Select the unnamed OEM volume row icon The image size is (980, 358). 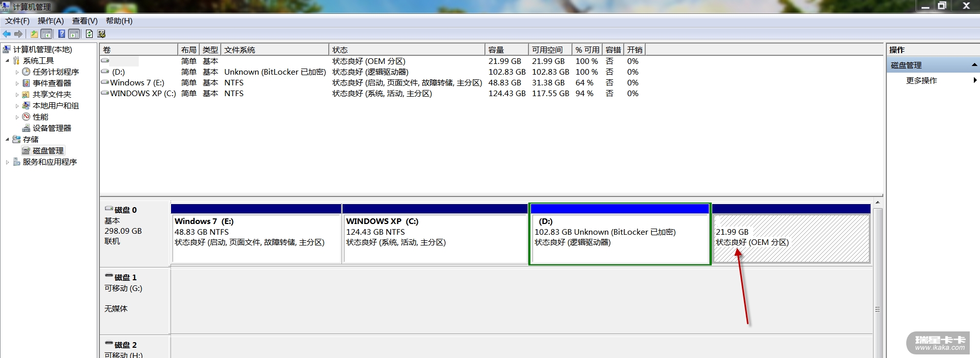[105, 61]
